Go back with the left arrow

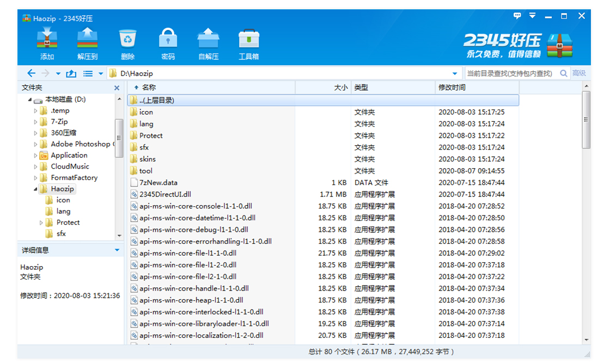tap(31, 73)
